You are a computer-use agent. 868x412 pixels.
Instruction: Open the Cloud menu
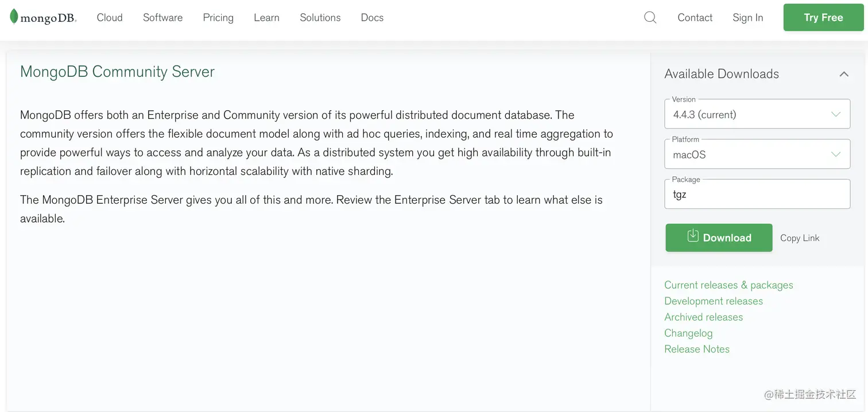tap(110, 18)
